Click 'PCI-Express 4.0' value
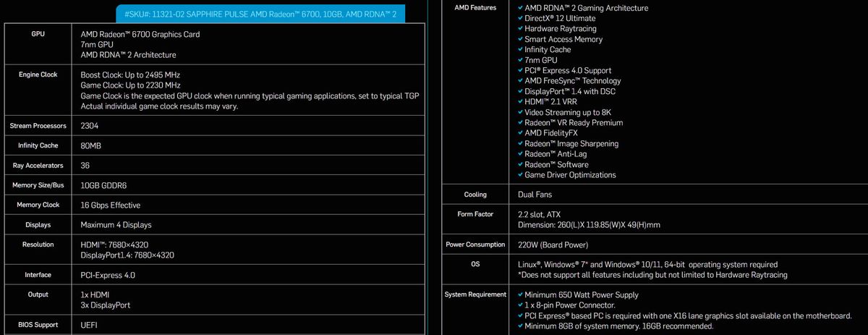 coord(108,276)
